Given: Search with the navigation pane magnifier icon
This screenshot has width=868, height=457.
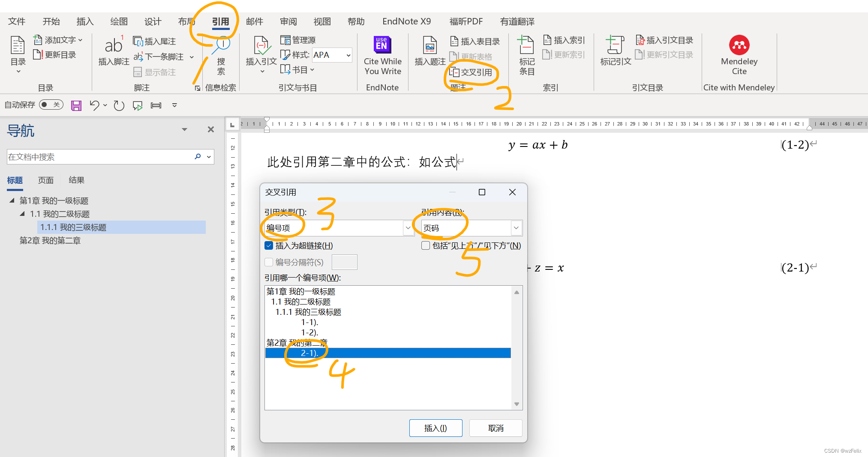Looking at the screenshot, I should click(198, 157).
